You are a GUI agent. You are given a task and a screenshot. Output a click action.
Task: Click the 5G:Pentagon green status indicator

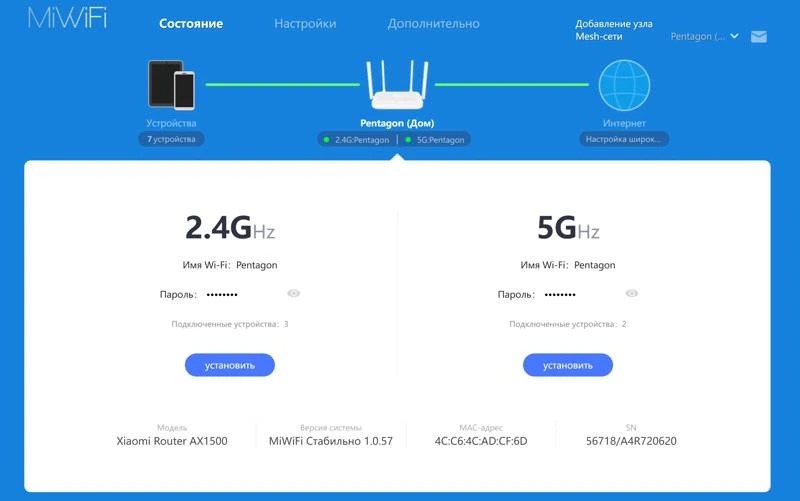[x=408, y=140]
